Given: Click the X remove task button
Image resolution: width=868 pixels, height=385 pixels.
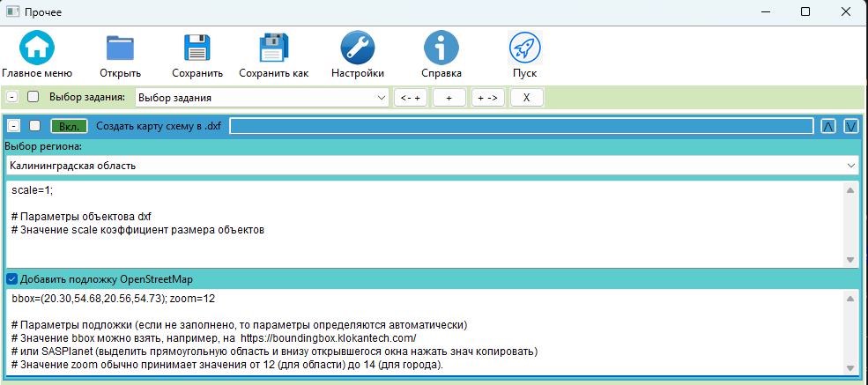Looking at the screenshot, I should (x=526, y=98).
